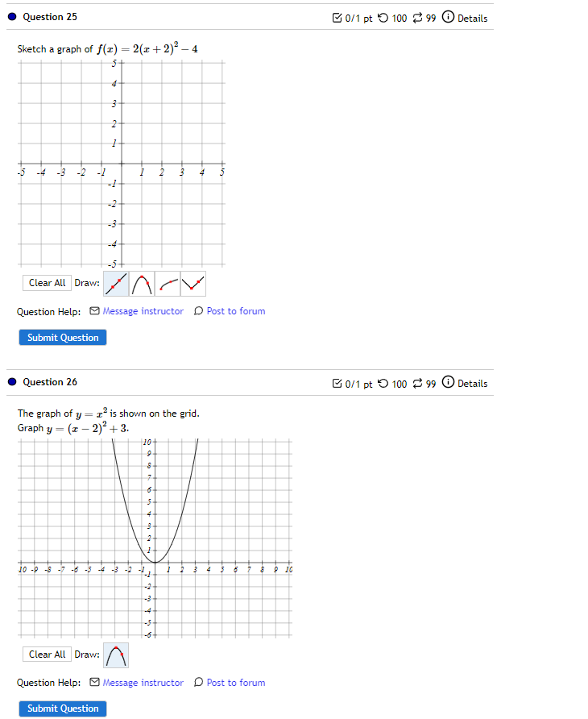Expand Details for Question 26
The image size is (588, 719).
coord(470,383)
